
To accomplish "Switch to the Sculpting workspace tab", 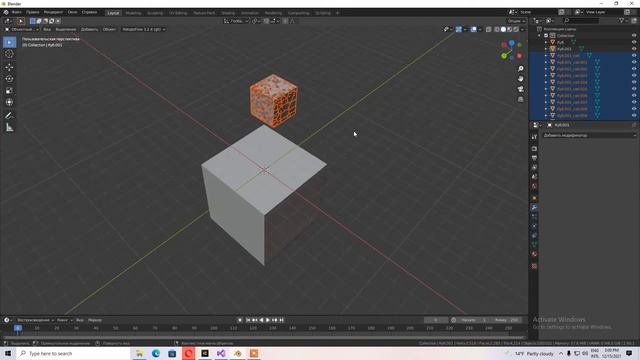I will [155, 13].
